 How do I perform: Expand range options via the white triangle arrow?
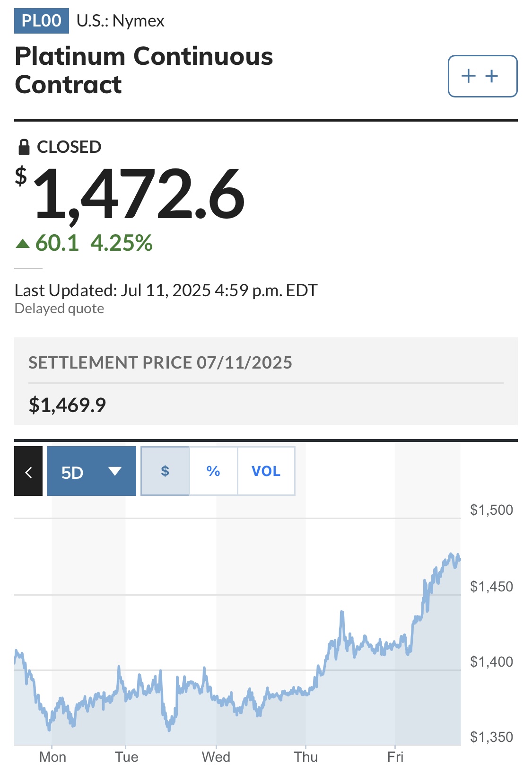[115, 471]
